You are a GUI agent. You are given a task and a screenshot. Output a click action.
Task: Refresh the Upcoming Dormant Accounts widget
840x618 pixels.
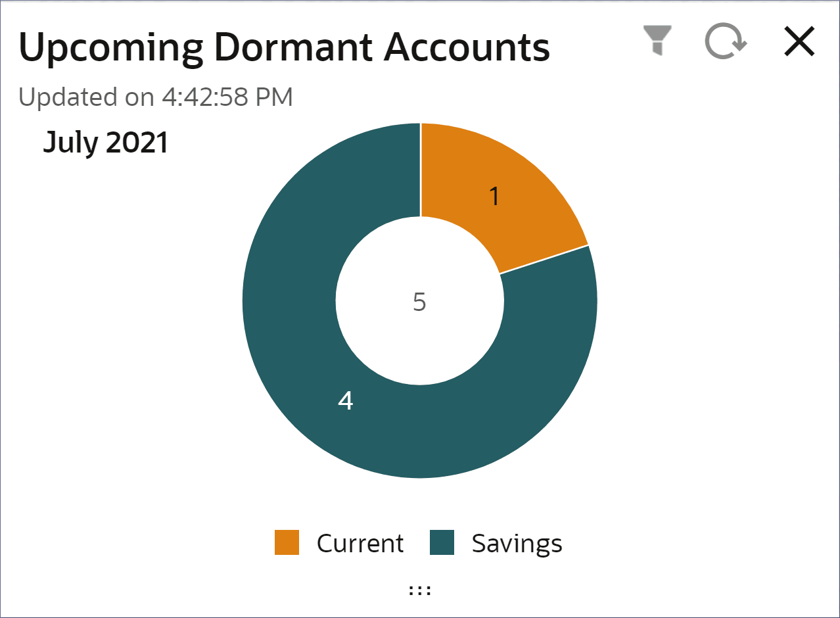[724, 41]
